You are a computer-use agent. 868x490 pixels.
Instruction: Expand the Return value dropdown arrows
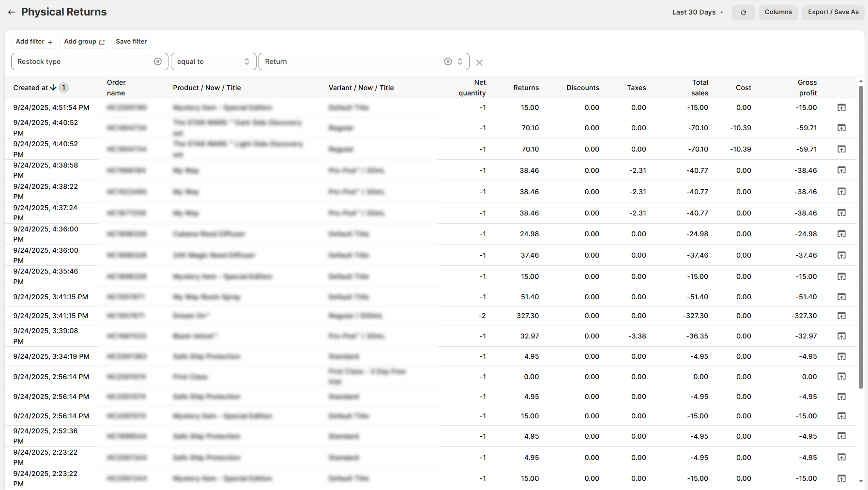[x=460, y=61]
